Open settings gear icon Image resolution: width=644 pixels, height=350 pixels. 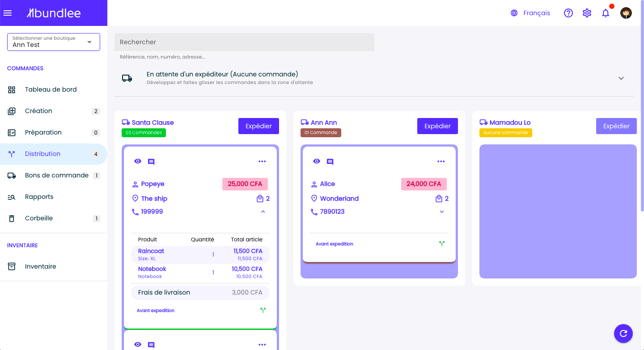coord(587,13)
